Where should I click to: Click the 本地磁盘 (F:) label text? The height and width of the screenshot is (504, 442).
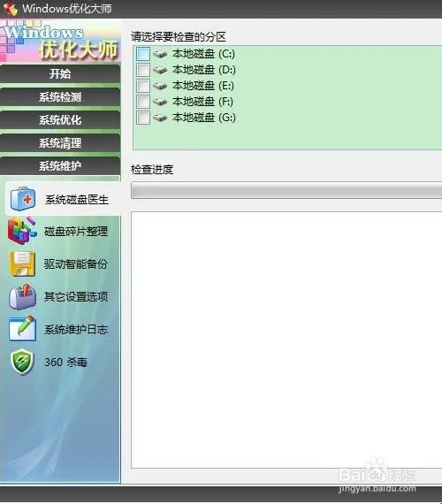(202, 102)
